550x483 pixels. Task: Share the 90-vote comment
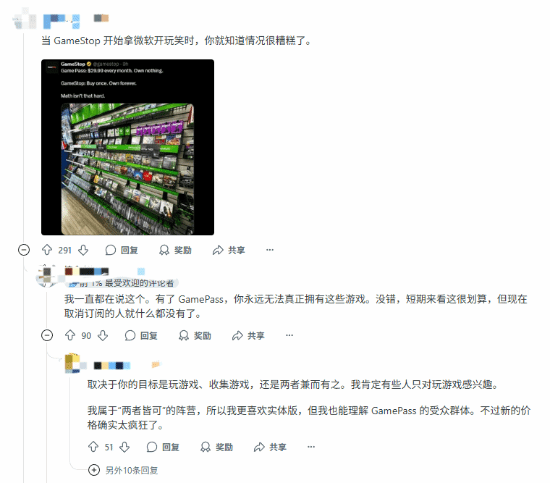[x=248, y=335]
